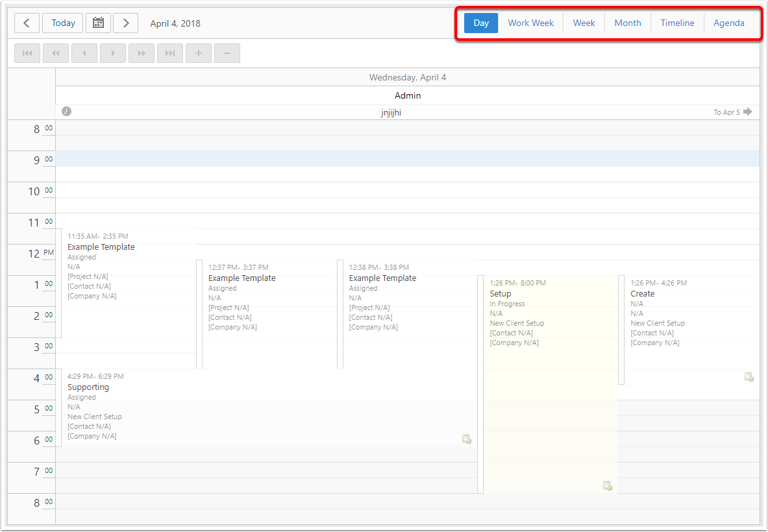This screenshot has width=768, height=532.
Task: Go to the next day arrow
Action: click(x=126, y=23)
